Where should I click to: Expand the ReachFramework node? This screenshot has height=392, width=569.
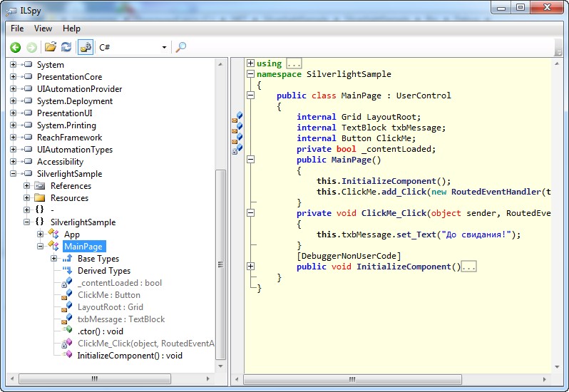click(x=13, y=138)
